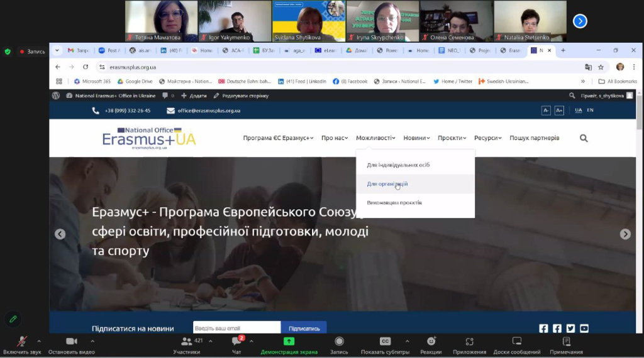
Task: Click the green shield encryption icon
Action: pos(8,52)
